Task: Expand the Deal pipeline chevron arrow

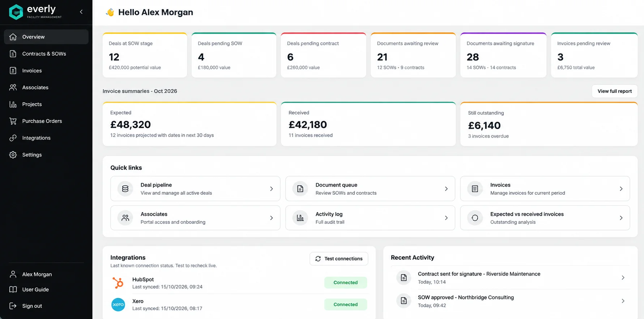Action: (x=272, y=189)
